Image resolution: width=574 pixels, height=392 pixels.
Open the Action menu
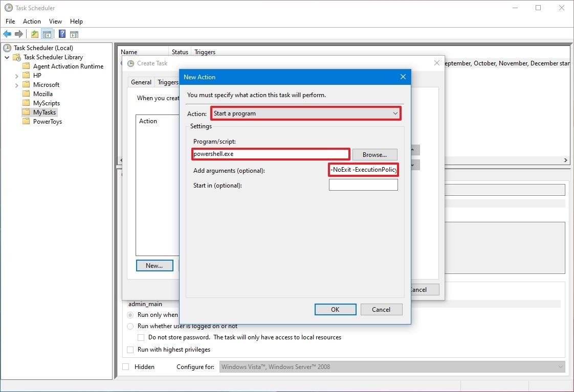coord(32,21)
